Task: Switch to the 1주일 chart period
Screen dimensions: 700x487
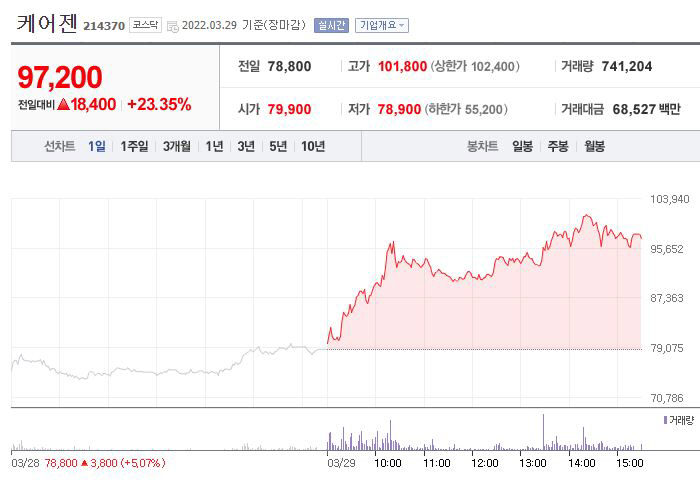Action: pos(134,146)
